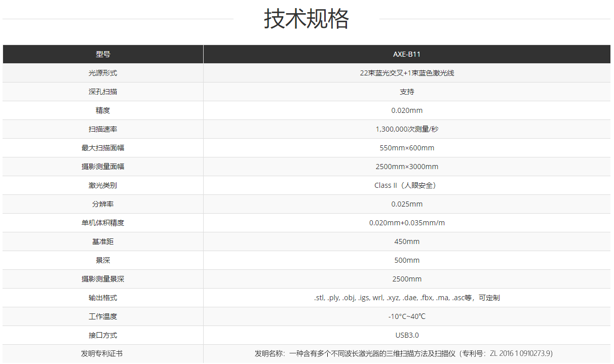Click the 深孔扫描 row label

tap(103, 92)
